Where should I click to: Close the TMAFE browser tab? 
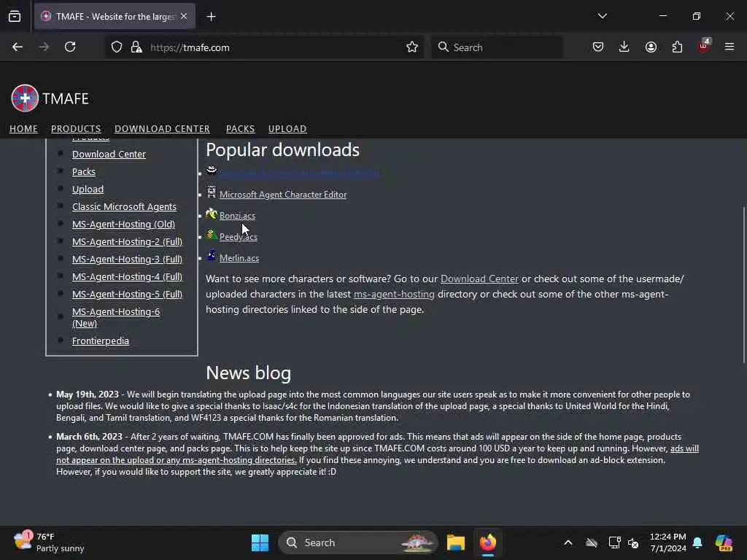184,17
